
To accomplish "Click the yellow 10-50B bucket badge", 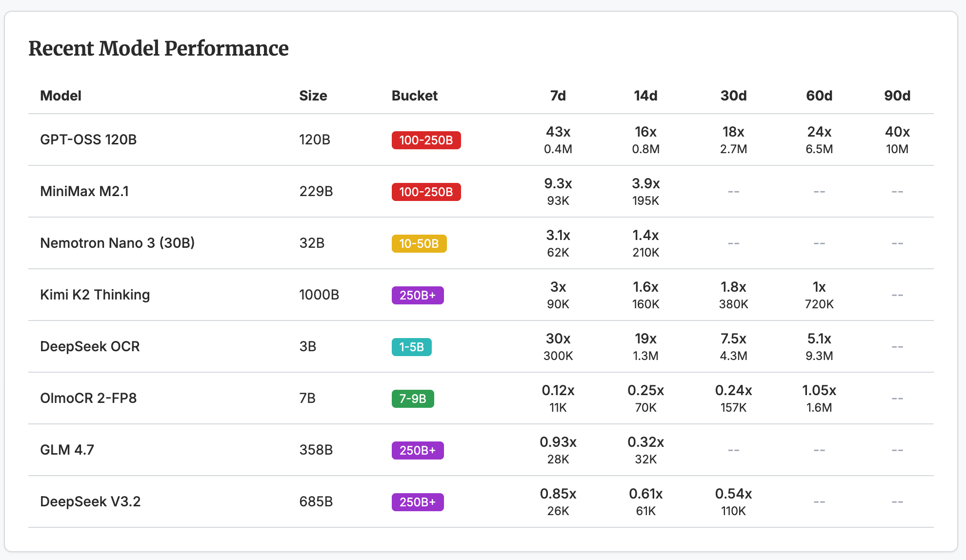I will tap(419, 243).
